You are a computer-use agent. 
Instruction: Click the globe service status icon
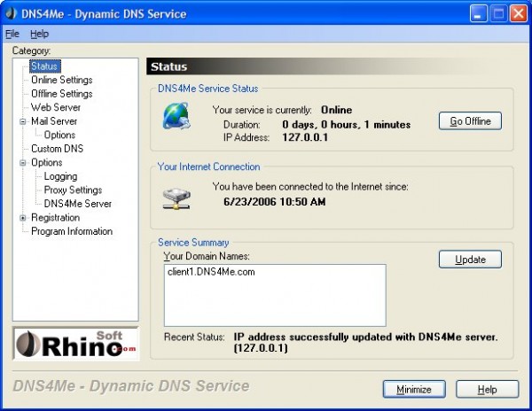click(x=176, y=118)
